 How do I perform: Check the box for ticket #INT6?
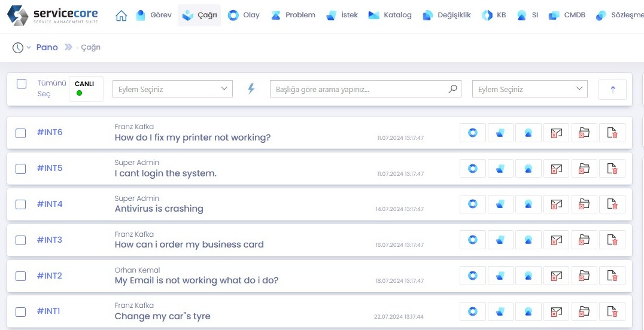[21, 133]
